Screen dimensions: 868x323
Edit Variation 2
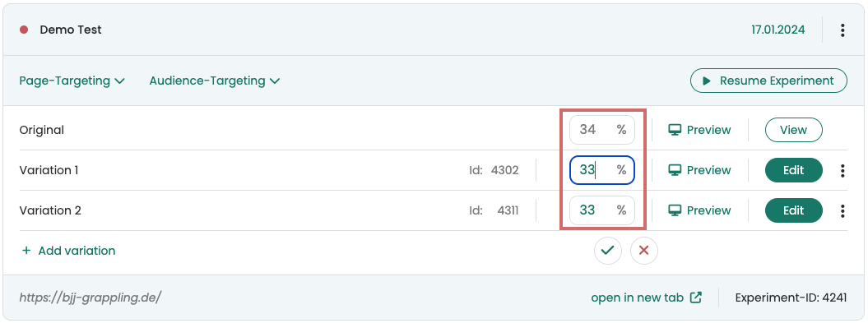[793, 210]
